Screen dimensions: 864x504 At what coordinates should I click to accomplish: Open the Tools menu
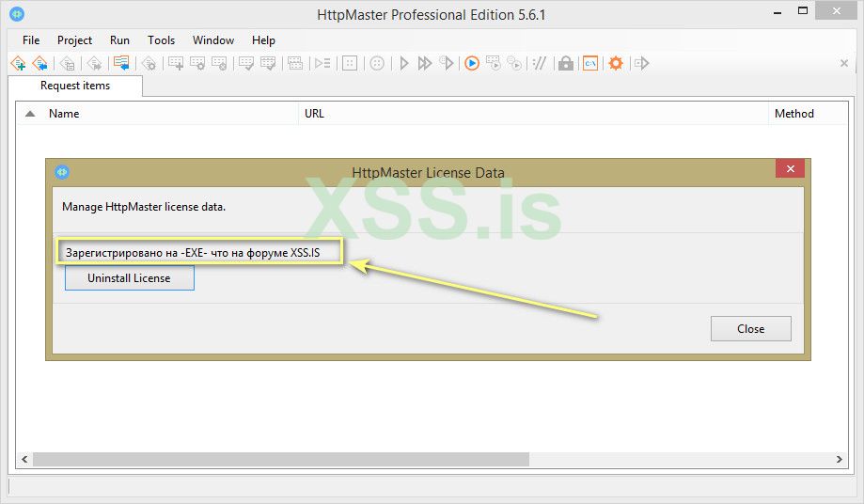coord(161,40)
